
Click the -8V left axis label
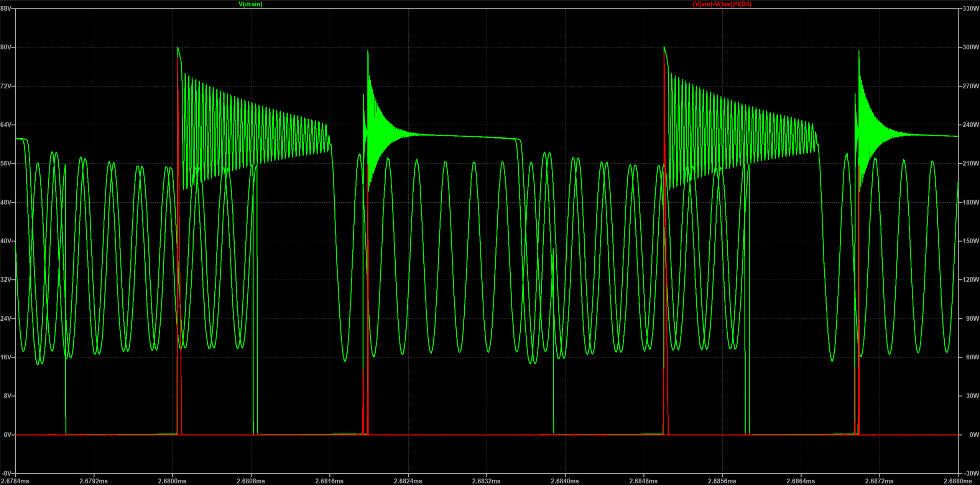(7, 474)
